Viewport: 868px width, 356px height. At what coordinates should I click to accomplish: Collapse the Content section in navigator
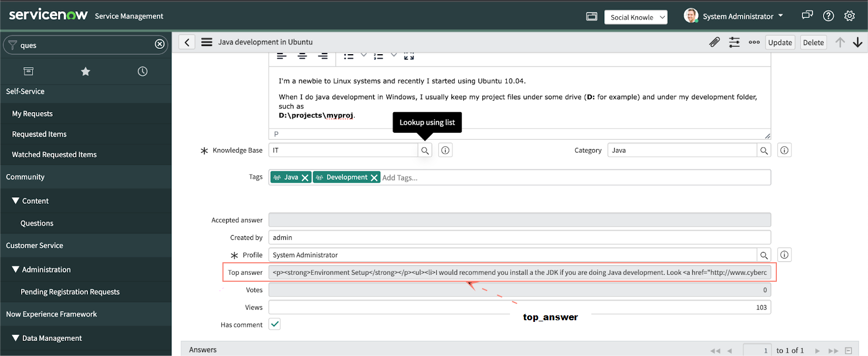tap(16, 201)
